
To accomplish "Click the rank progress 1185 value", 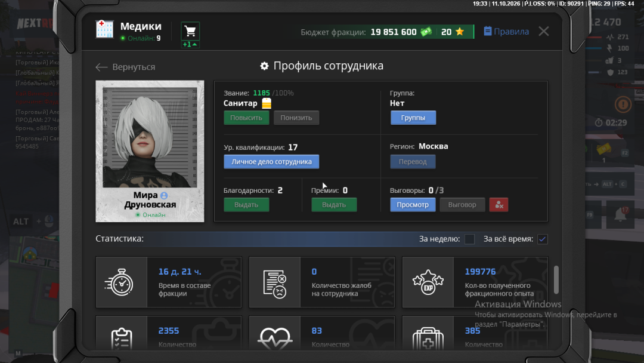I will click(261, 93).
